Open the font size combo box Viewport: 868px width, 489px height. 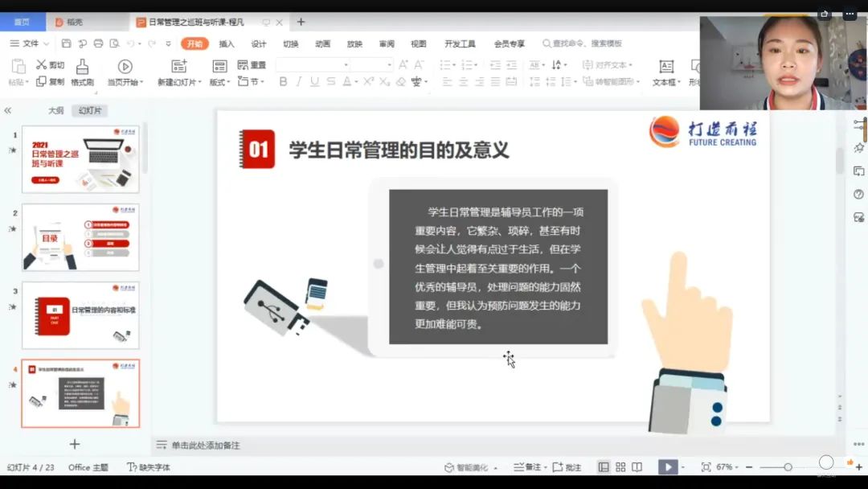(x=372, y=65)
